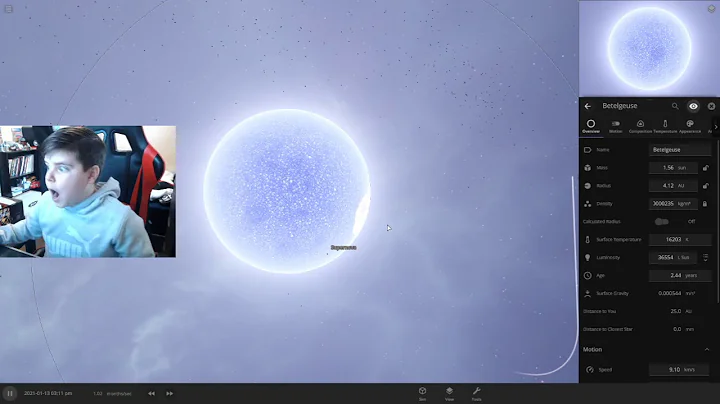Click the Radius circle icon

pos(587,186)
